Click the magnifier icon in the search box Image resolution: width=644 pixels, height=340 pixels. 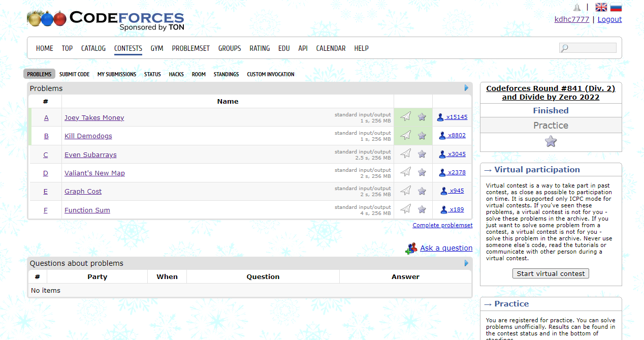(564, 47)
